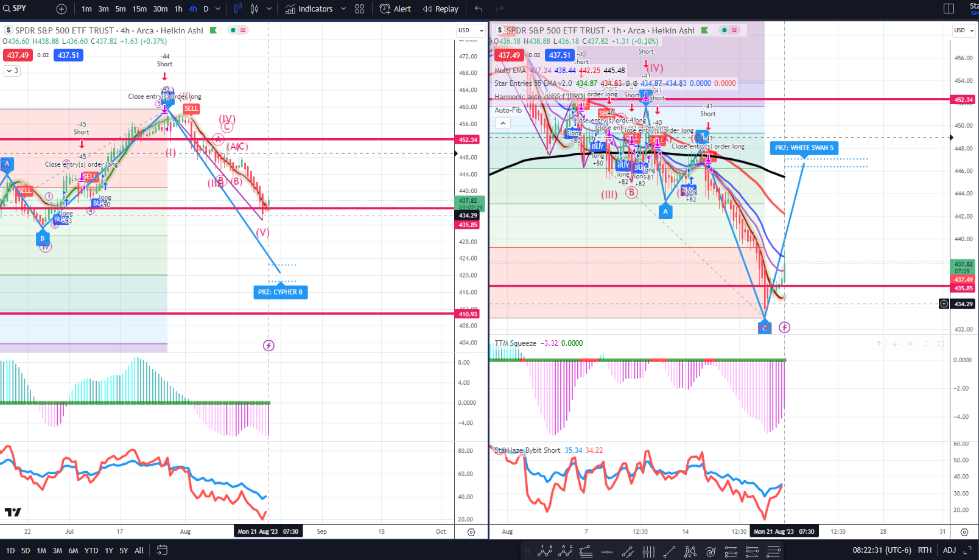Open the RTH session selector
The height and width of the screenshot is (560, 979).
925,550
